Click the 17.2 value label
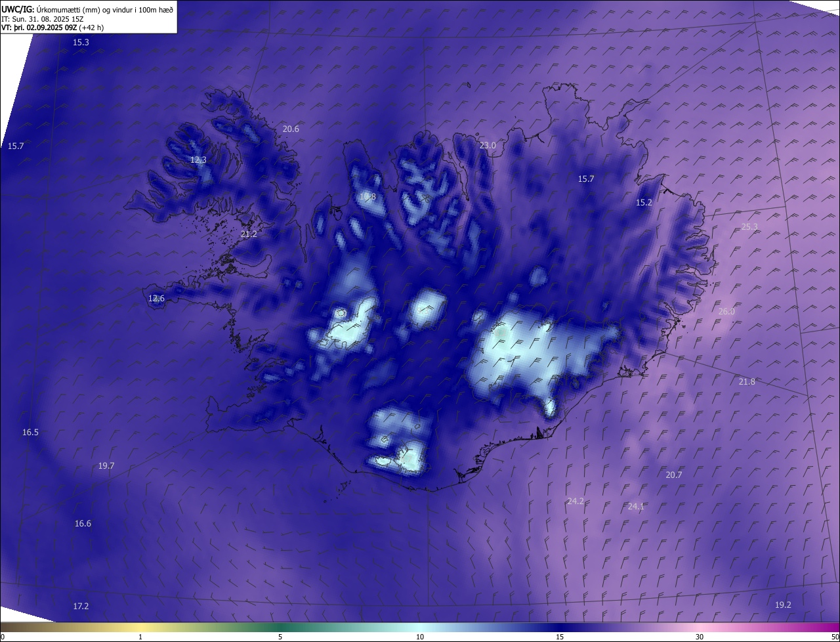840x642 pixels. tap(81, 606)
